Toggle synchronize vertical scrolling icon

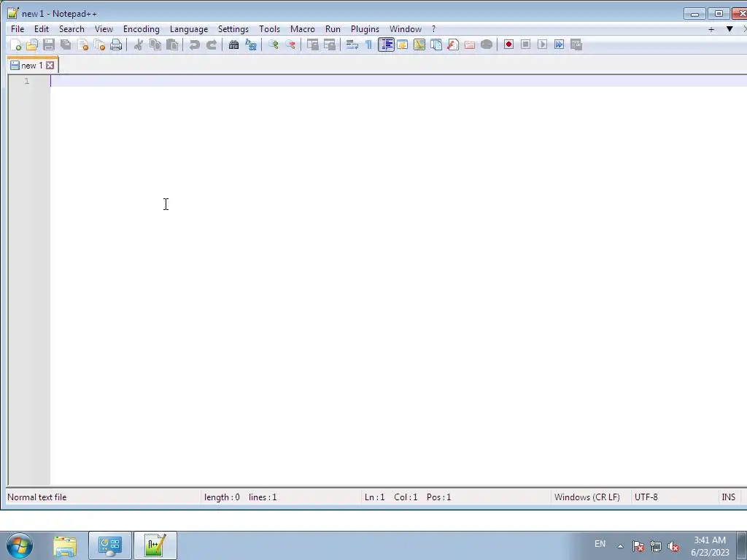312,44
